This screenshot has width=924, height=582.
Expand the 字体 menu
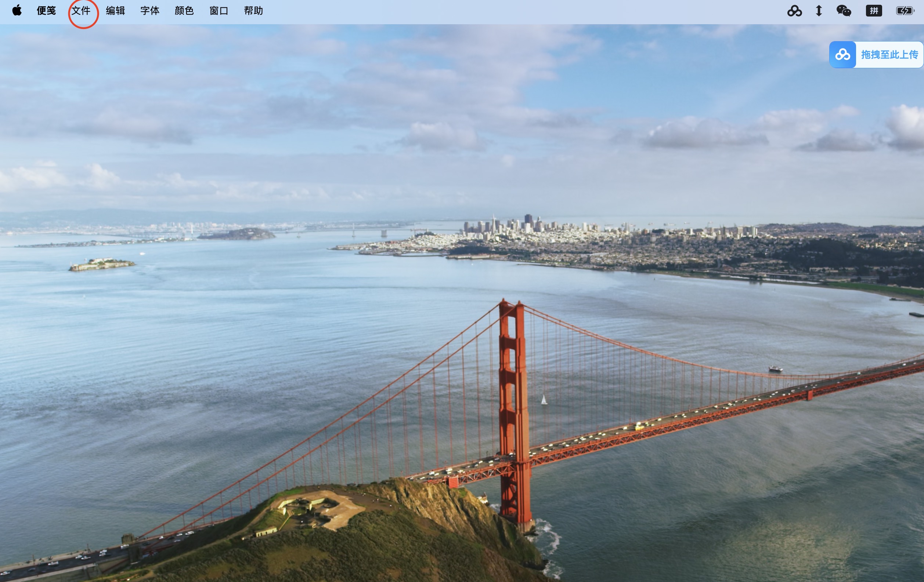[x=149, y=11]
